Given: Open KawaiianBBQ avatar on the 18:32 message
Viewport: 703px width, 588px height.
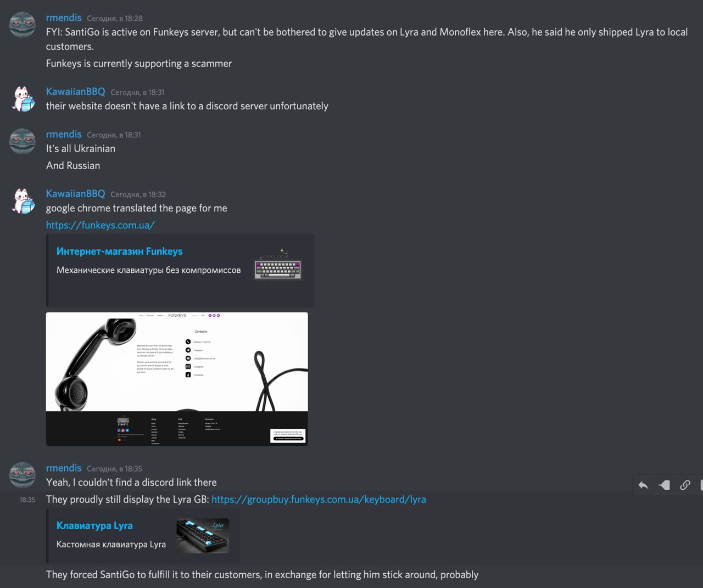Looking at the screenshot, I should [23, 201].
